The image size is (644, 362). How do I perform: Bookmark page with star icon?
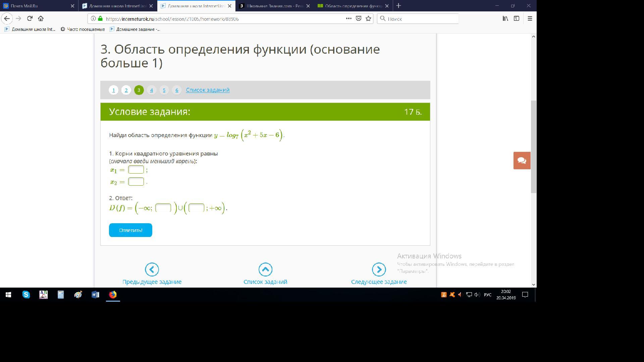[x=368, y=18]
